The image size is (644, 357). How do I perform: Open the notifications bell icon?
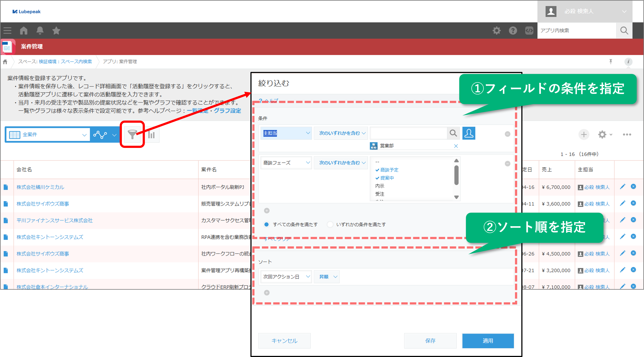[x=40, y=30]
